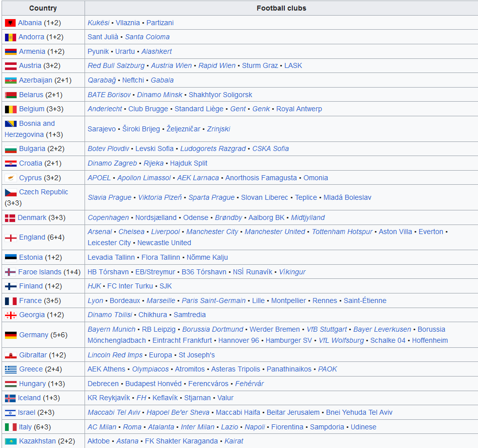478x448 pixels.
Task: Open the Albania country link
Action: pyautogui.click(x=30, y=23)
